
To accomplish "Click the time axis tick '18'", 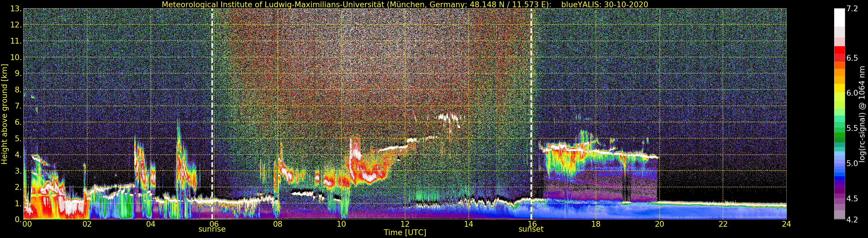I will [596, 224].
